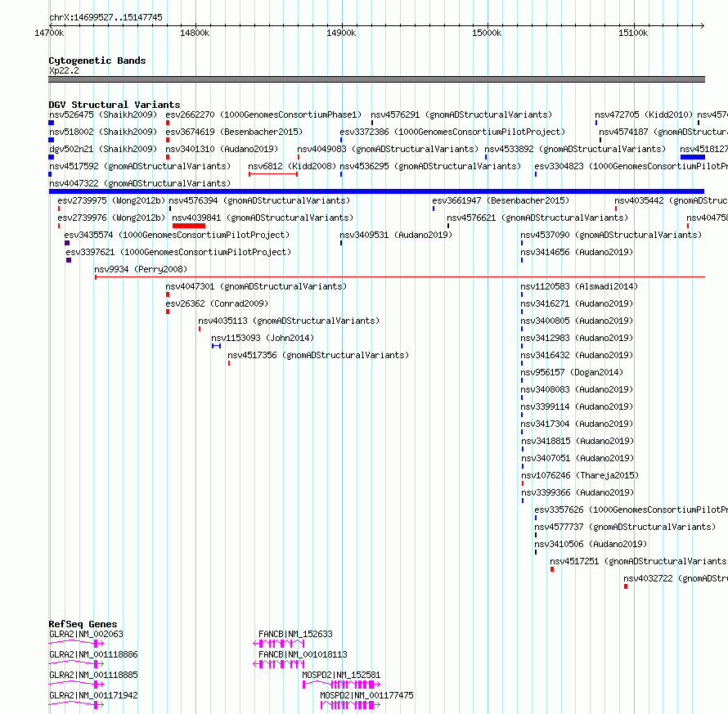Open esv3674619 (Besenbacher2015) variant
This screenshot has height=714, width=728.
234,132
